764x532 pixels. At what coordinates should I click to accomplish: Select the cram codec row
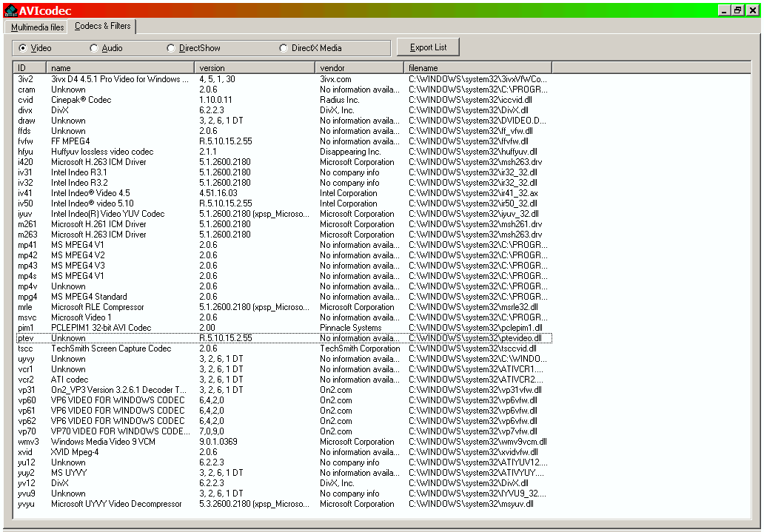pyautogui.click(x=283, y=90)
